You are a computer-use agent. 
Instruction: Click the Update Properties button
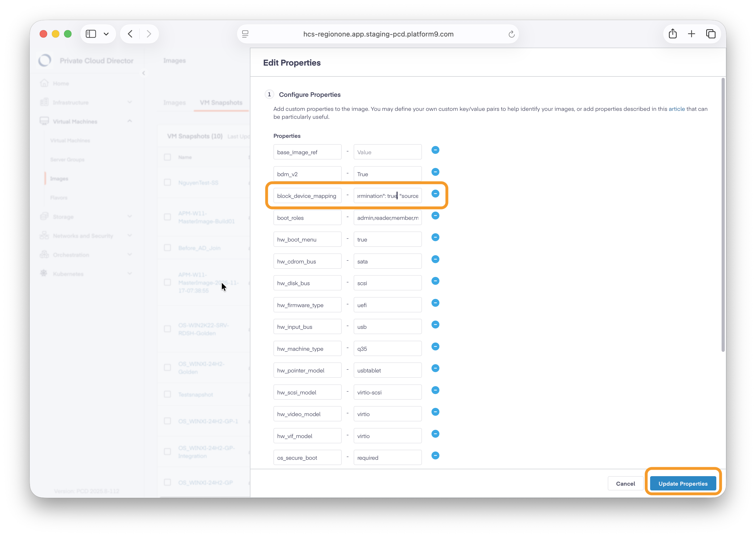pos(683,484)
